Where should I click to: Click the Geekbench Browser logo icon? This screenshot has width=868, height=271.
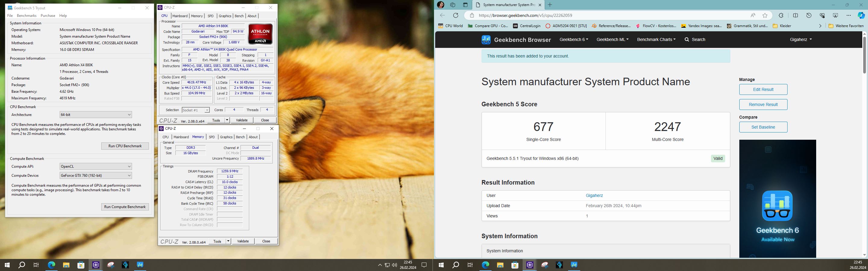point(486,40)
